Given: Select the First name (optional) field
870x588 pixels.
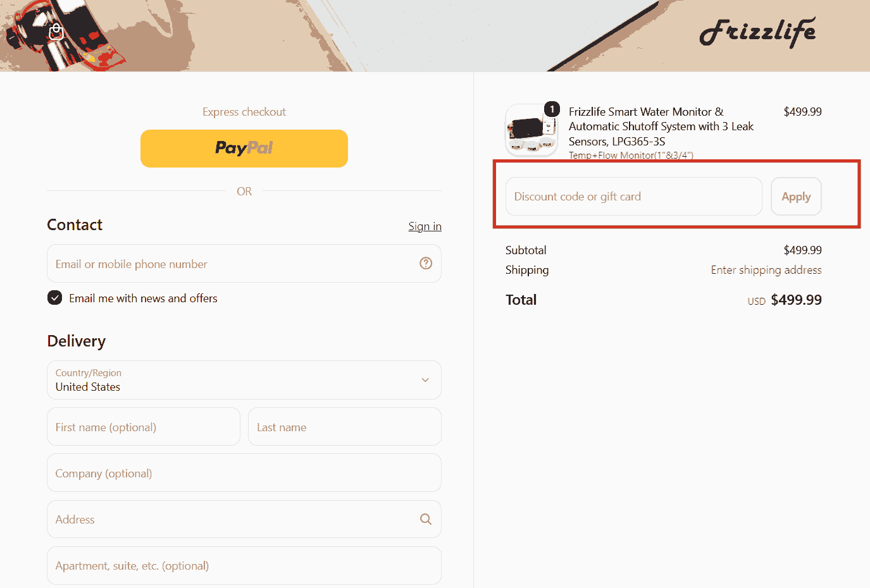Looking at the screenshot, I should 144,427.
